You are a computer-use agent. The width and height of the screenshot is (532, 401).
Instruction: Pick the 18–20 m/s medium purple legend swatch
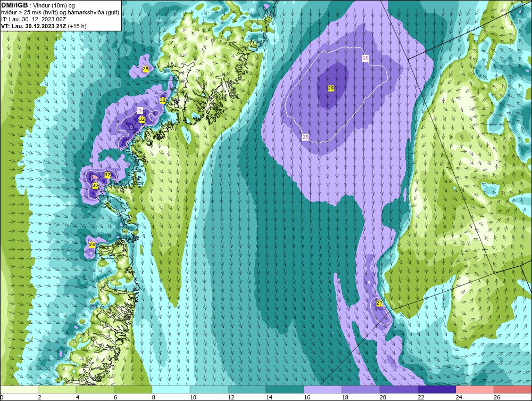click(x=361, y=389)
